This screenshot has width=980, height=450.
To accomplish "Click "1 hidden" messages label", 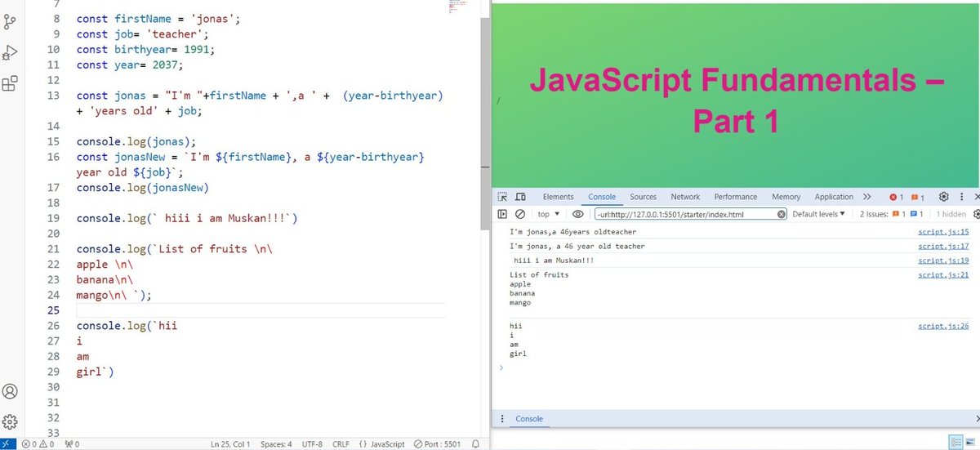I will click(951, 214).
